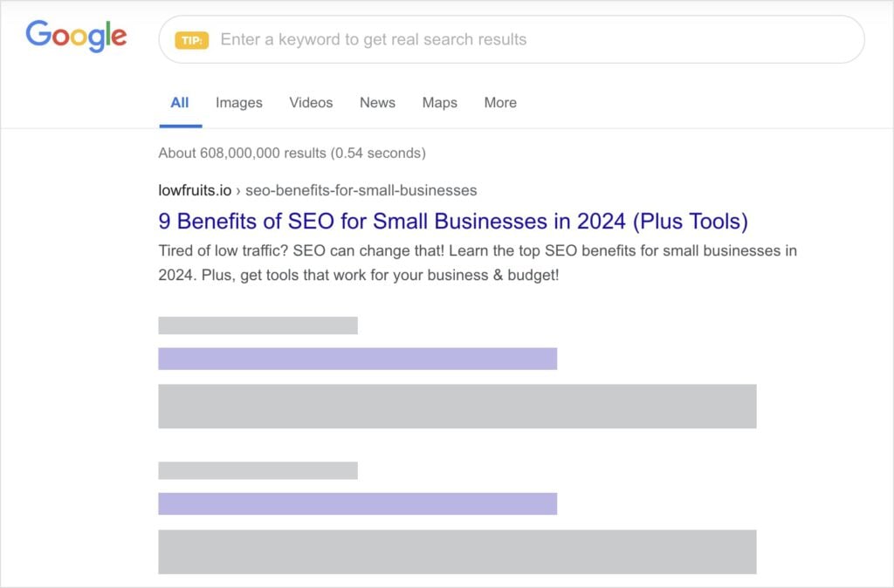The image size is (894, 588).
Task: Click the second gray placeholder URL bar
Action: (257, 469)
